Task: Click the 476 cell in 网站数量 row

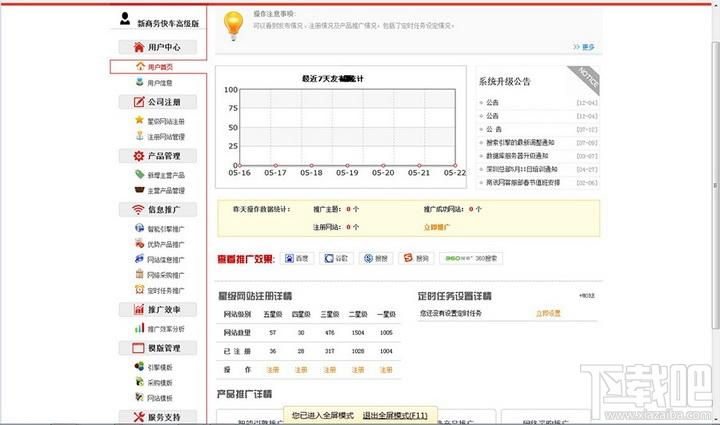Action: pyautogui.click(x=330, y=333)
